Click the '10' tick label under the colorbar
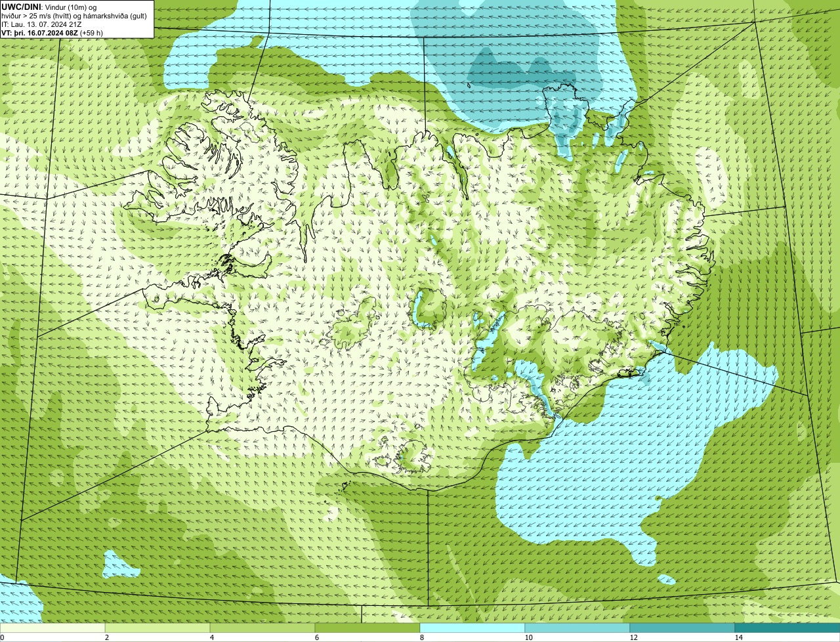The height and width of the screenshot is (642, 840). (528, 637)
